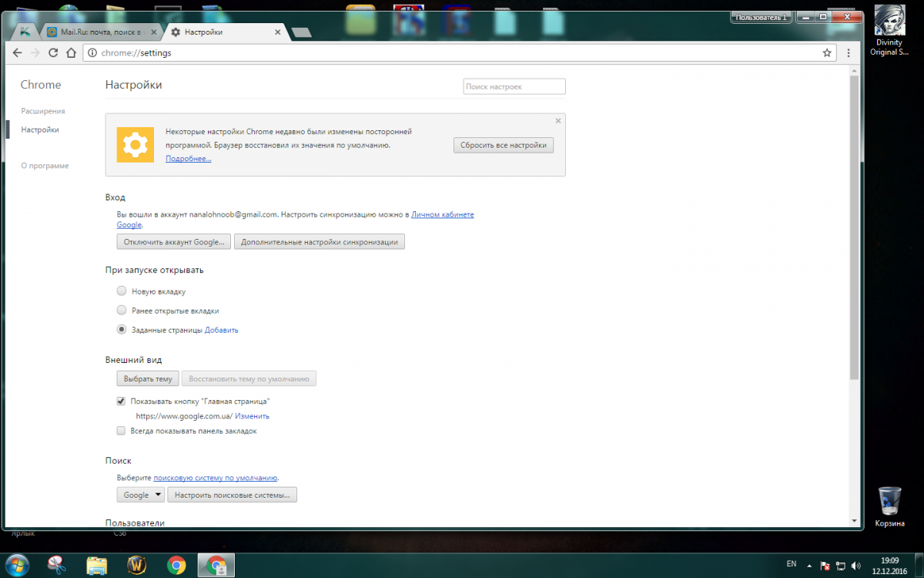This screenshot has height=578, width=924.
Task: Close the Mail.Ru tab
Action: point(153,32)
